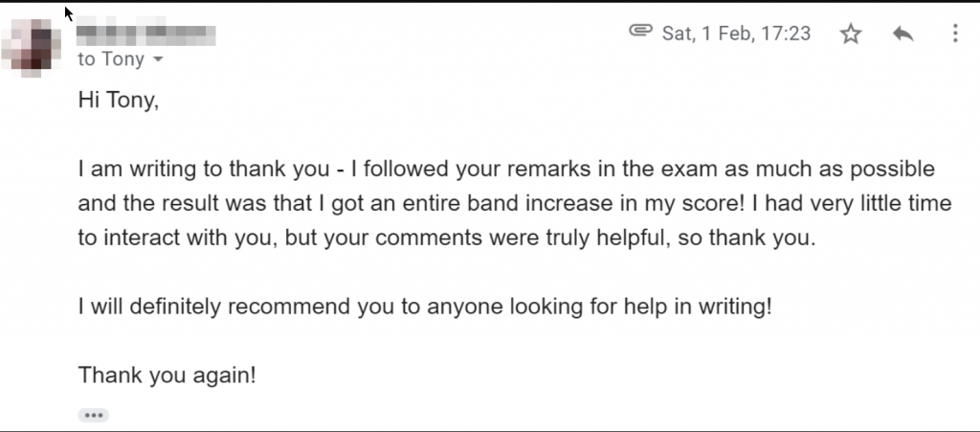Star this email from the header
Screen dimensions: 980x432
pyautogui.click(x=851, y=34)
